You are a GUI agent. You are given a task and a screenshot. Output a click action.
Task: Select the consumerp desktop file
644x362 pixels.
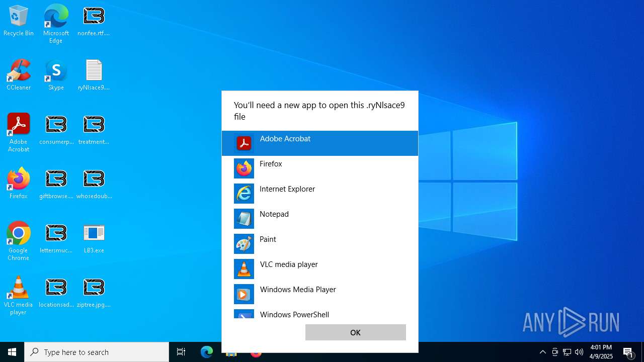point(56,130)
